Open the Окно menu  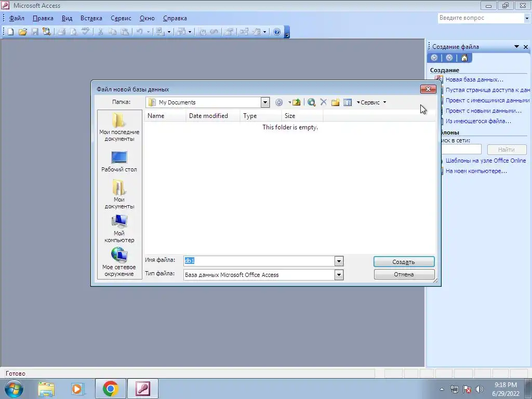147,18
